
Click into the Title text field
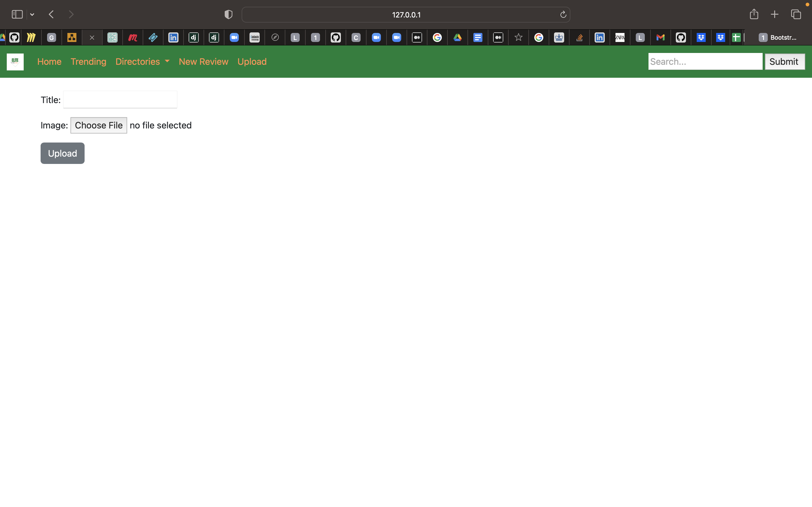coord(120,100)
